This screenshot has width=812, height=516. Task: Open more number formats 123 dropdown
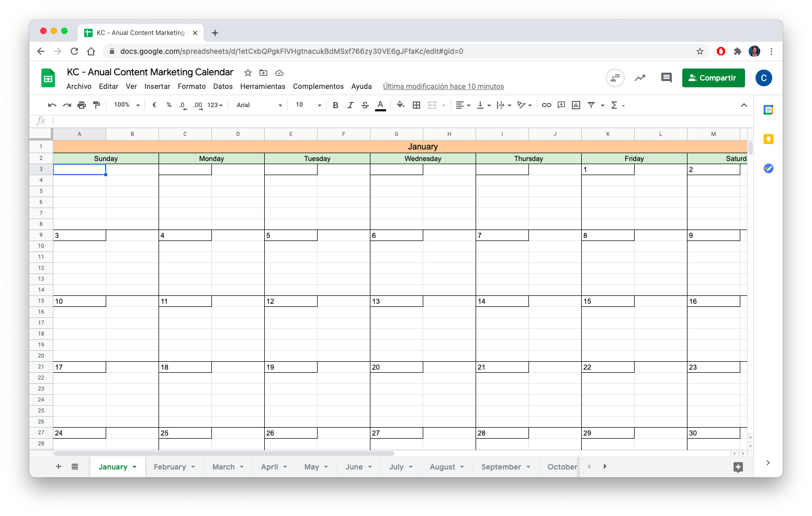[x=215, y=105]
